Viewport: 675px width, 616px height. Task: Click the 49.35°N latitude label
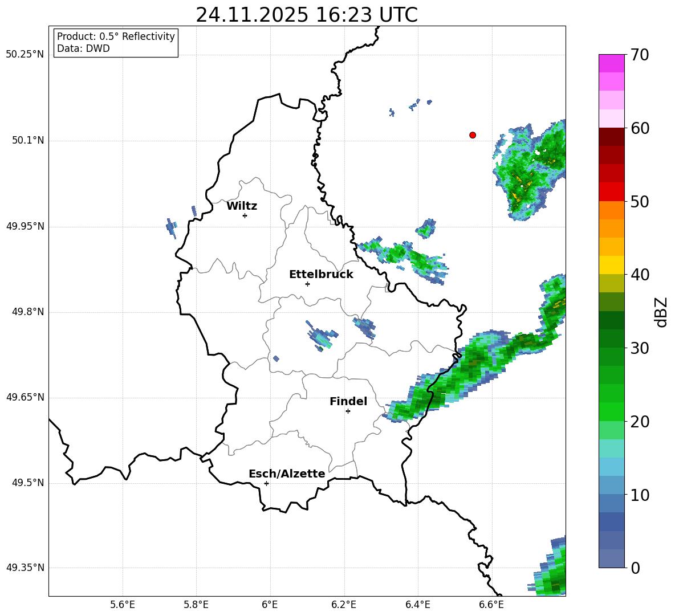25,568
